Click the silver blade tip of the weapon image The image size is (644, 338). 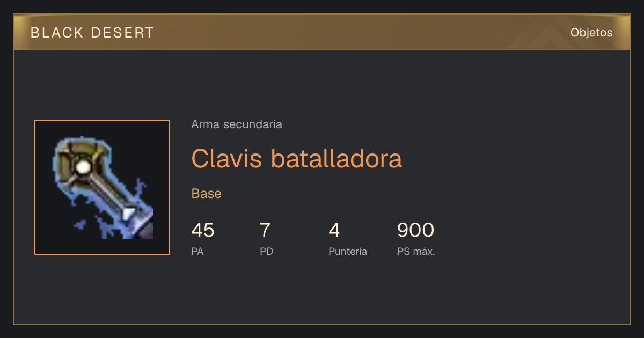(128, 215)
